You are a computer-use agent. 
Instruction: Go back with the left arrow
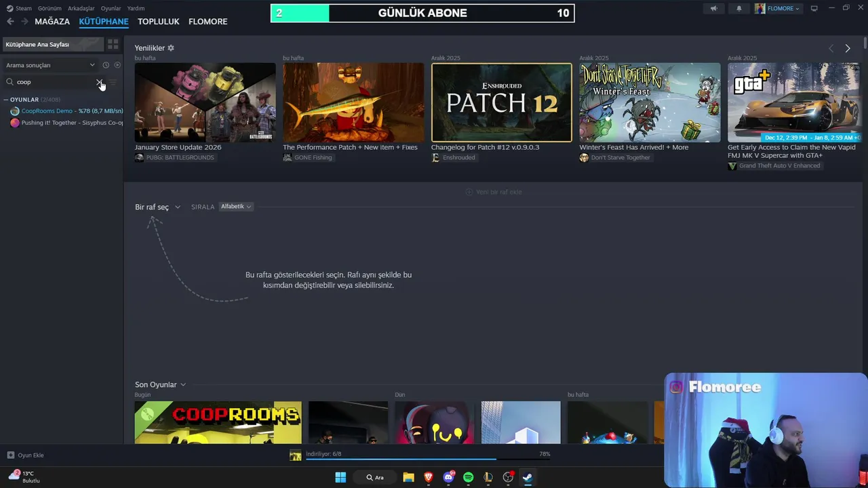10,22
